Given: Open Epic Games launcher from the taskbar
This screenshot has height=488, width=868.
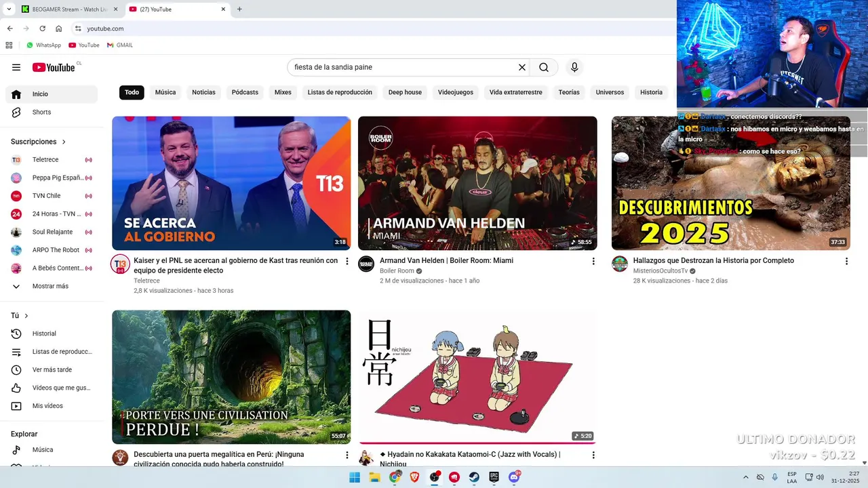Looking at the screenshot, I should pyautogui.click(x=494, y=477).
